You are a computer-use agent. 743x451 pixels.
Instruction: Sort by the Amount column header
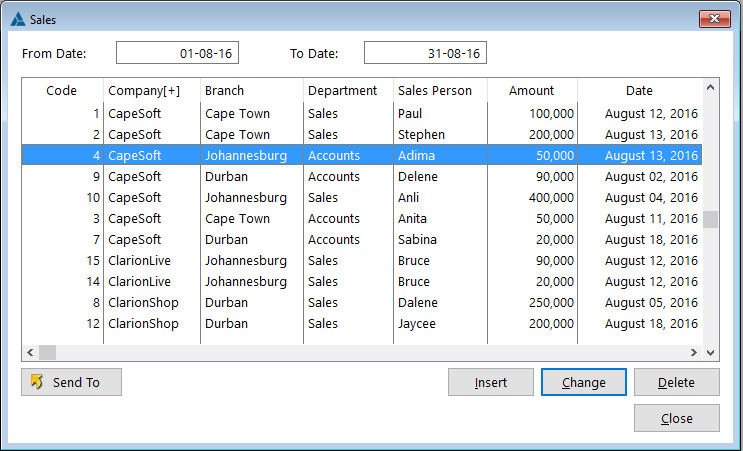click(x=531, y=91)
